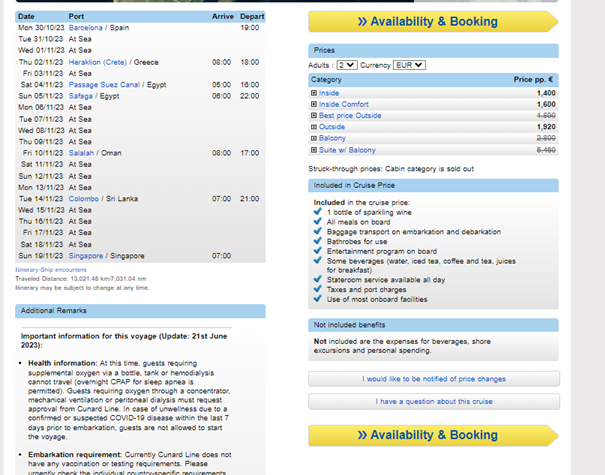605x475 pixels.
Task: Open the Best price Outside link
Action: click(x=350, y=115)
